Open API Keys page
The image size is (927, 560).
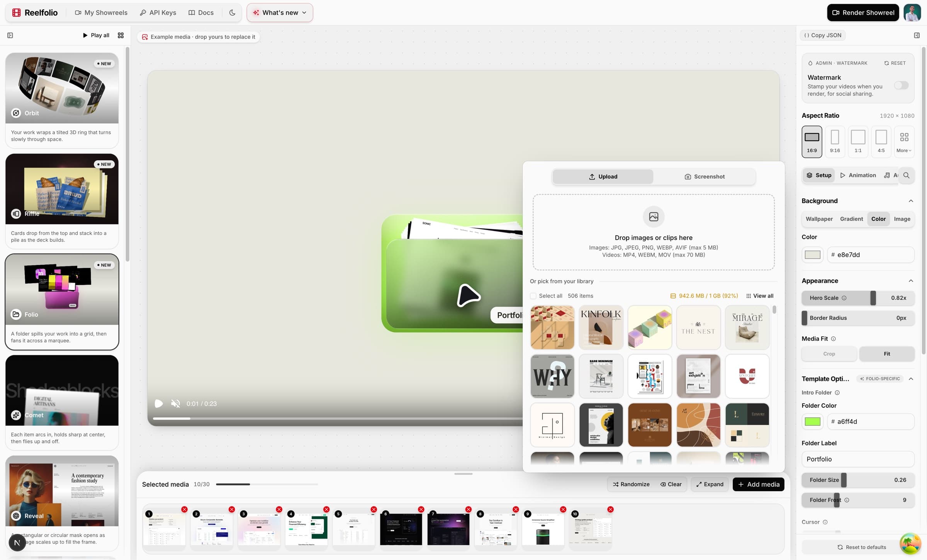tap(158, 13)
